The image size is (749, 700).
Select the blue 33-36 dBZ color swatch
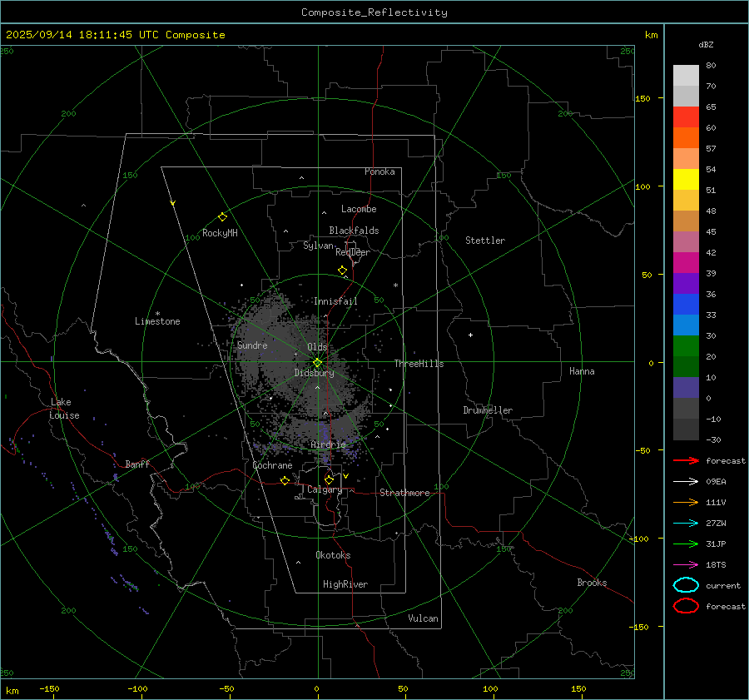pos(686,305)
